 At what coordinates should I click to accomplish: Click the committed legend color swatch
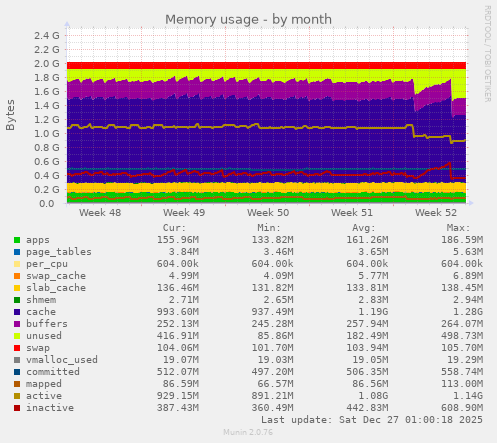[x=17, y=372]
